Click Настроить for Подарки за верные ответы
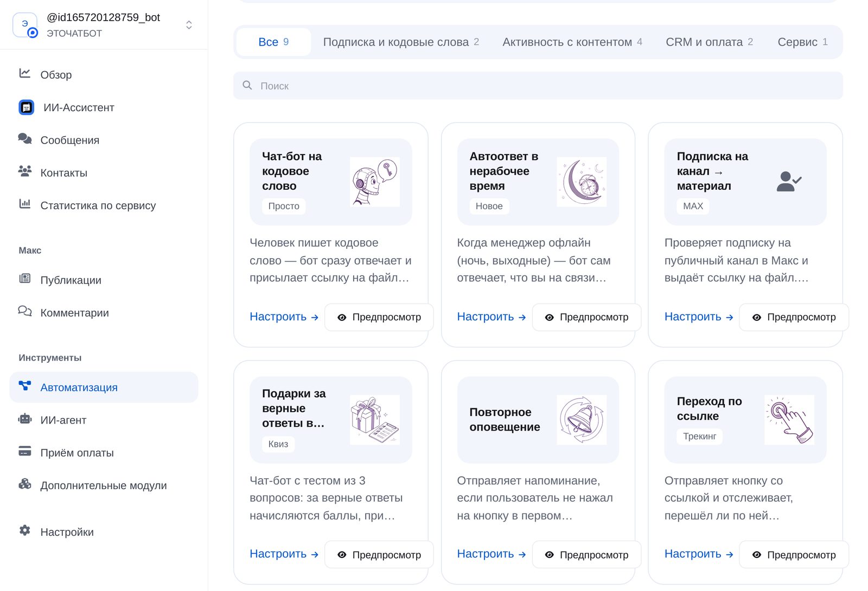This screenshot has height=591, width=868. click(284, 554)
